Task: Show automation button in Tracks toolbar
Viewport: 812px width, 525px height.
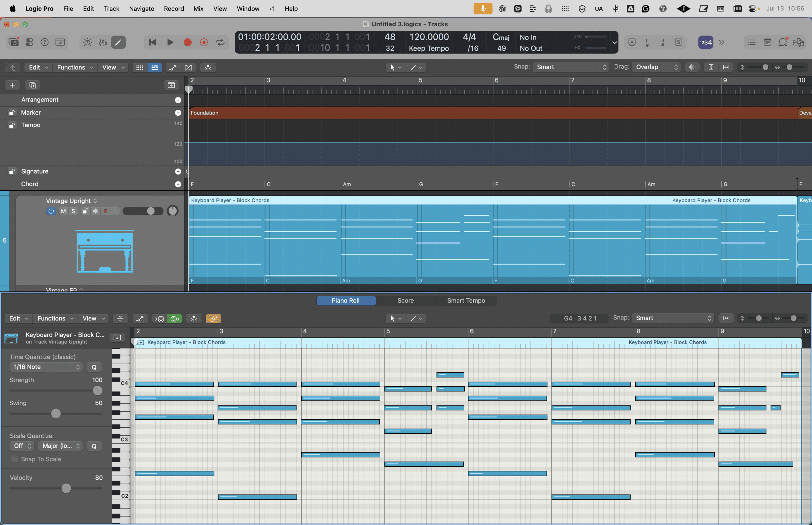Action: [x=173, y=68]
